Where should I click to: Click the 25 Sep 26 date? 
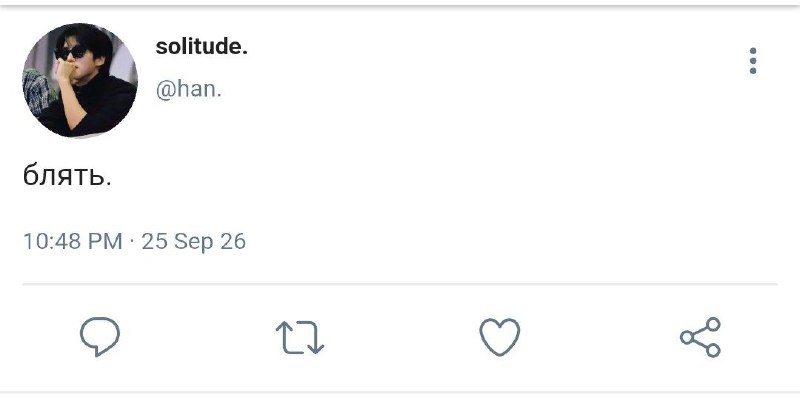tap(194, 241)
